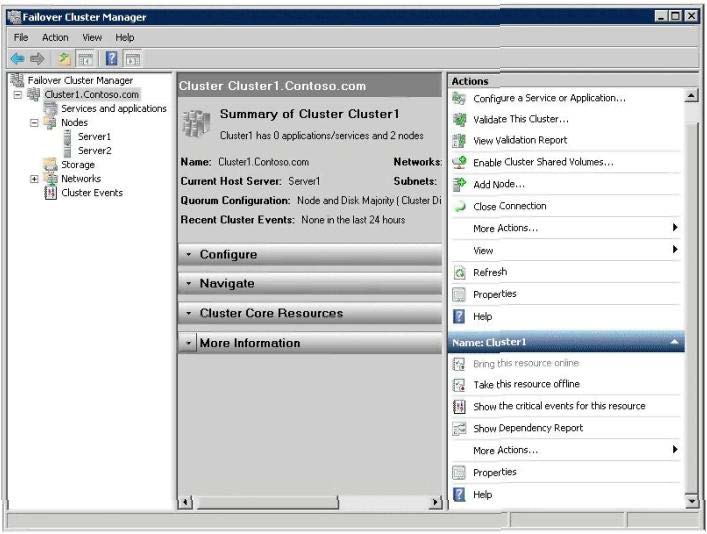Click Close Connection action text
The height and width of the screenshot is (534, 707).
(x=510, y=207)
